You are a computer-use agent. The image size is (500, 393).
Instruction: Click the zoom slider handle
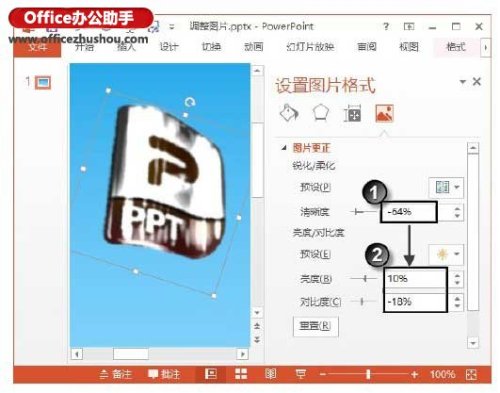tap(368, 374)
